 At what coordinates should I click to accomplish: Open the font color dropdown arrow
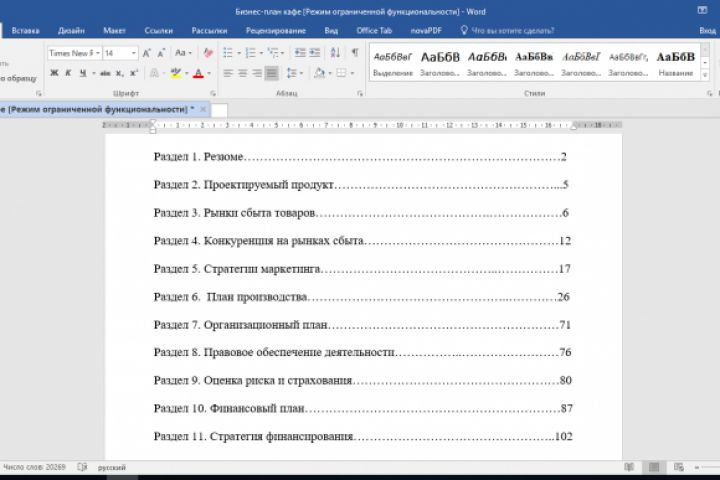pos(209,73)
